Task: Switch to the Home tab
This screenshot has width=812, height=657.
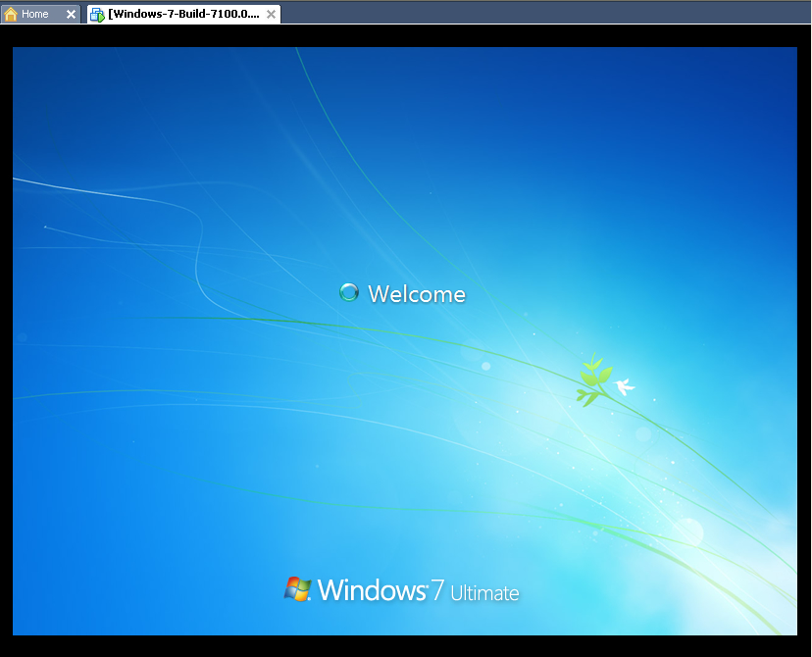Action: (x=35, y=15)
